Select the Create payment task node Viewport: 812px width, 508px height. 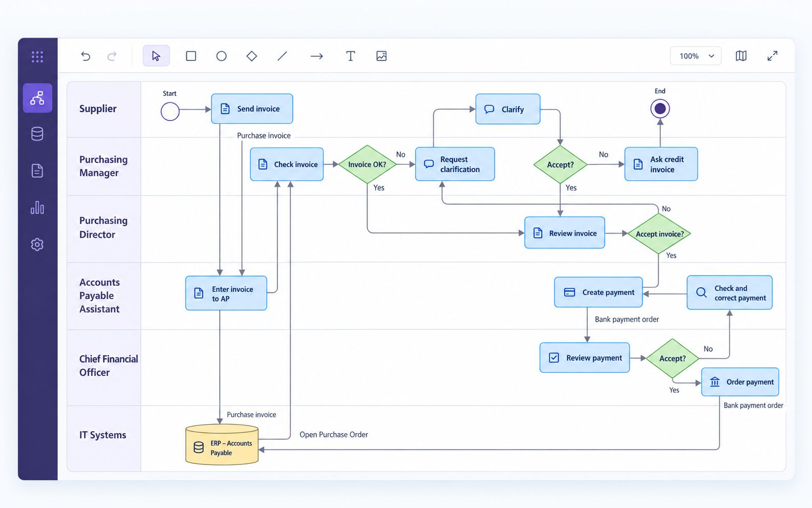[x=599, y=292]
